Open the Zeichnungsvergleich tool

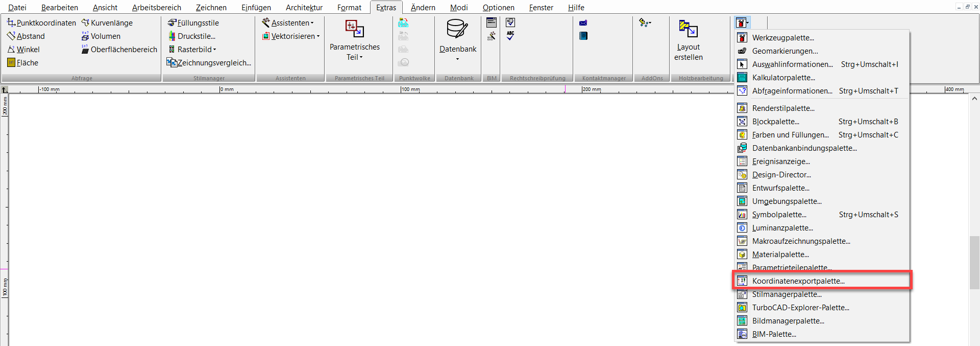tap(209, 62)
